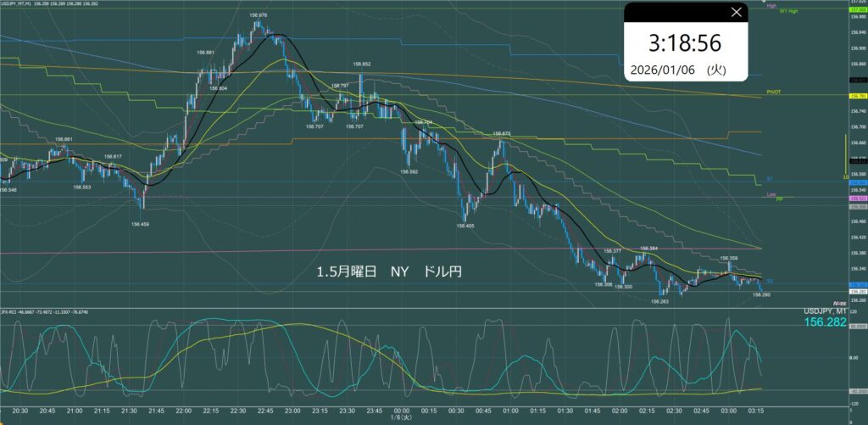
Task: Click the spike high label 156.852
Action: tap(361, 64)
